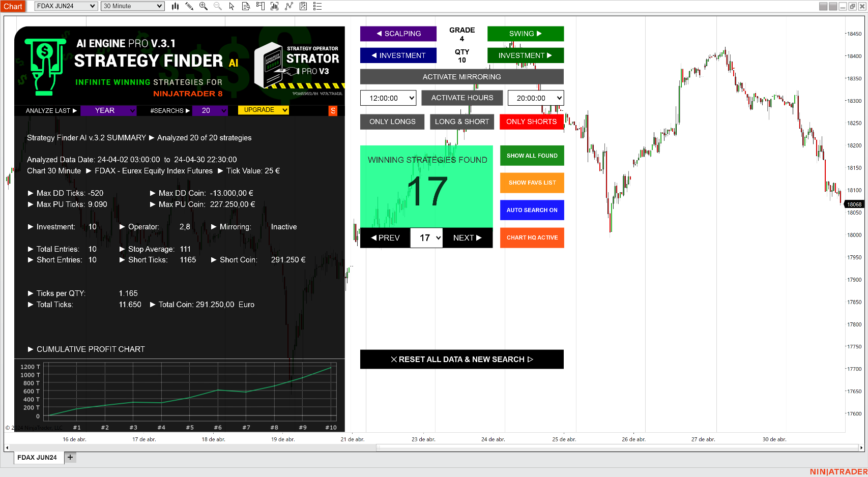Click the QTY 10 label
Screen dimensions: 868x477
click(x=462, y=56)
